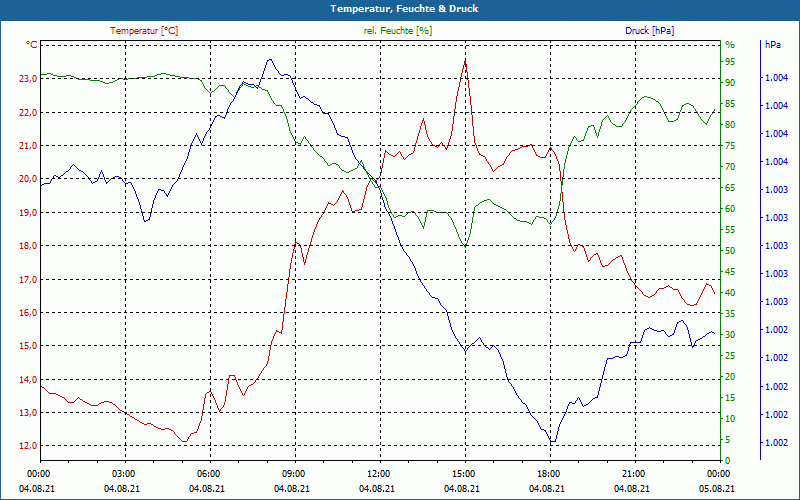Click the '15,0' temperature axis value
The height and width of the screenshot is (500, 800).
[29, 346]
